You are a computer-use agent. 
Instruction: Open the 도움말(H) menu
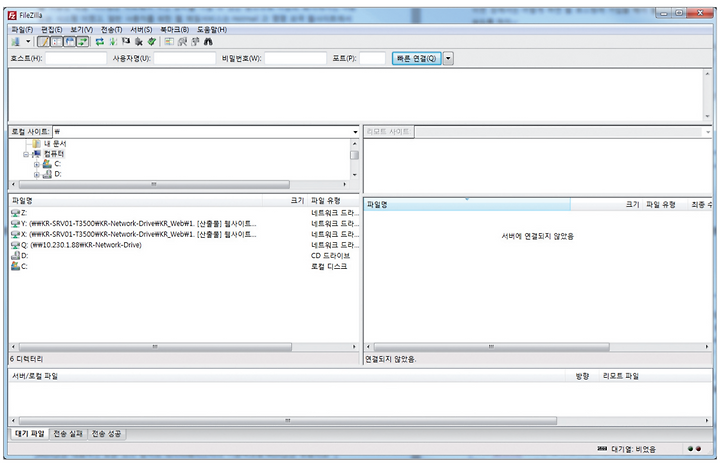pyautogui.click(x=212, y=29)
